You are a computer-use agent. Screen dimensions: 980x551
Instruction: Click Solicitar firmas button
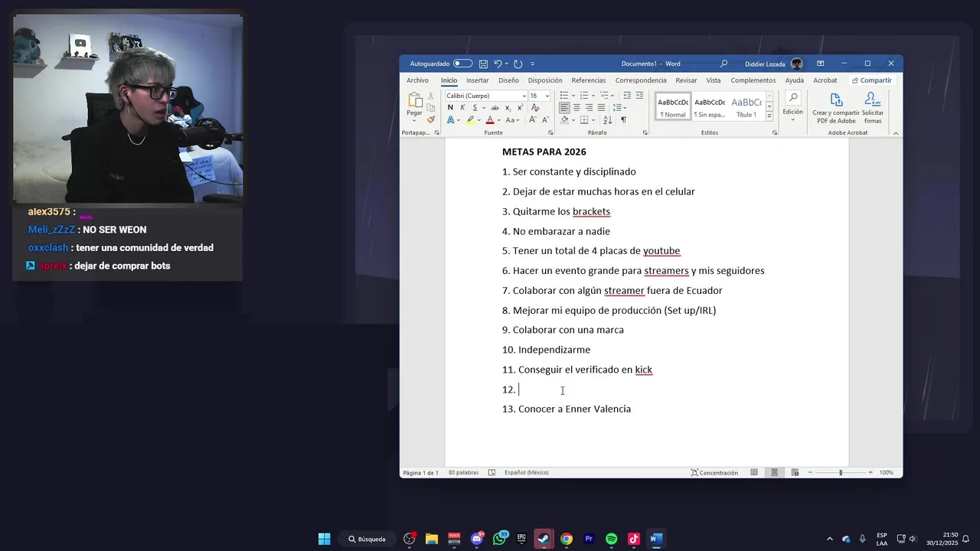pos(873,108)
